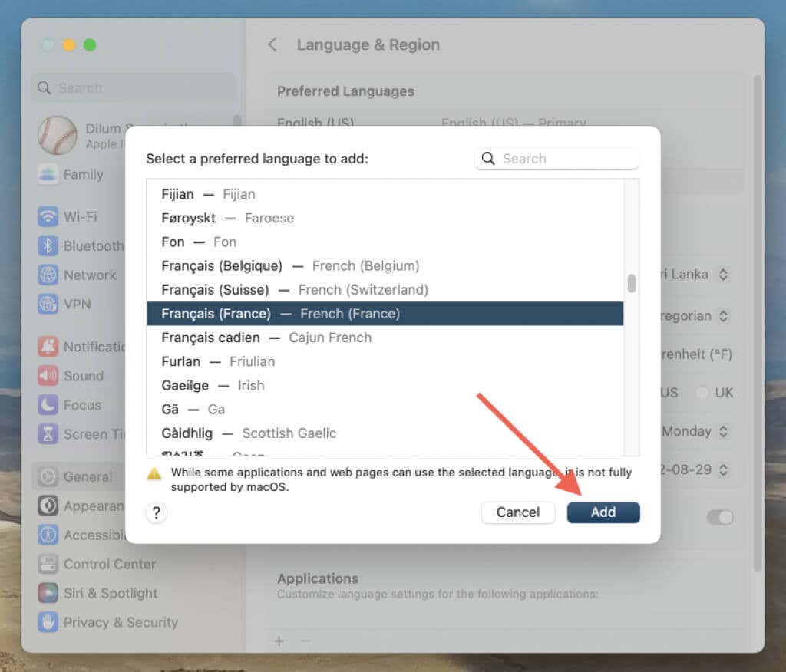This screenshot has width=786, height=672.
Task: Click the language list scrollbar thumb
Action: point(632,284)
